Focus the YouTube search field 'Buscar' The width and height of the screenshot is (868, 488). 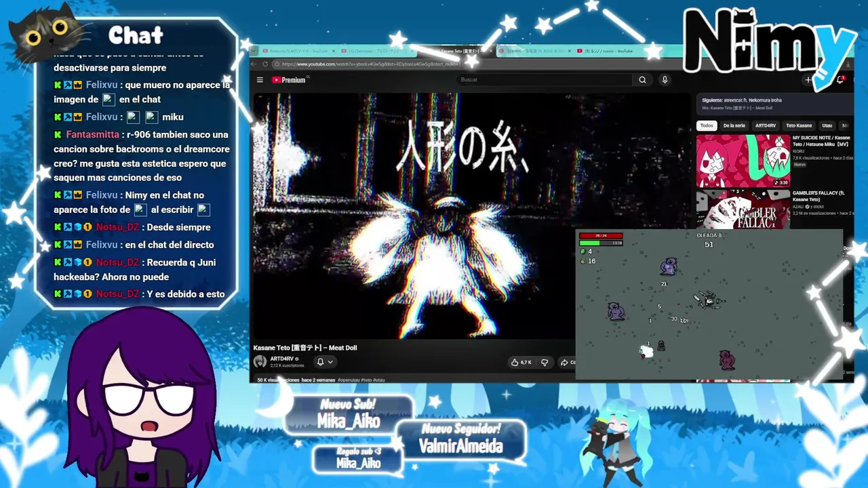[546, 80]
